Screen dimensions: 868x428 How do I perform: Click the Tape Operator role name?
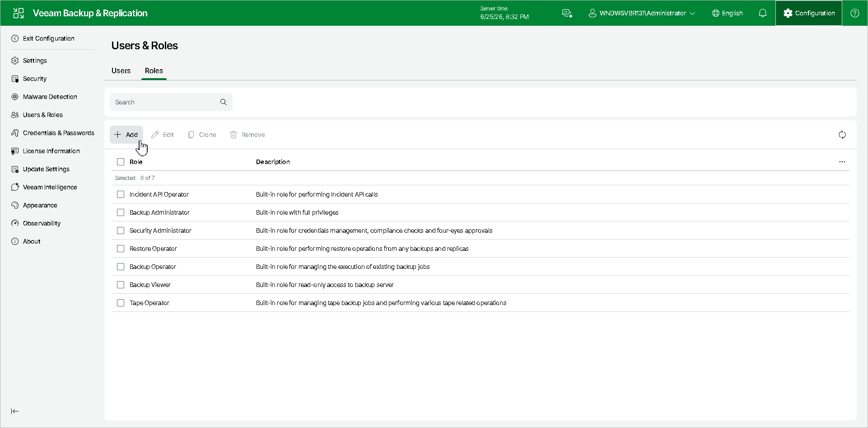coord(149,303)
